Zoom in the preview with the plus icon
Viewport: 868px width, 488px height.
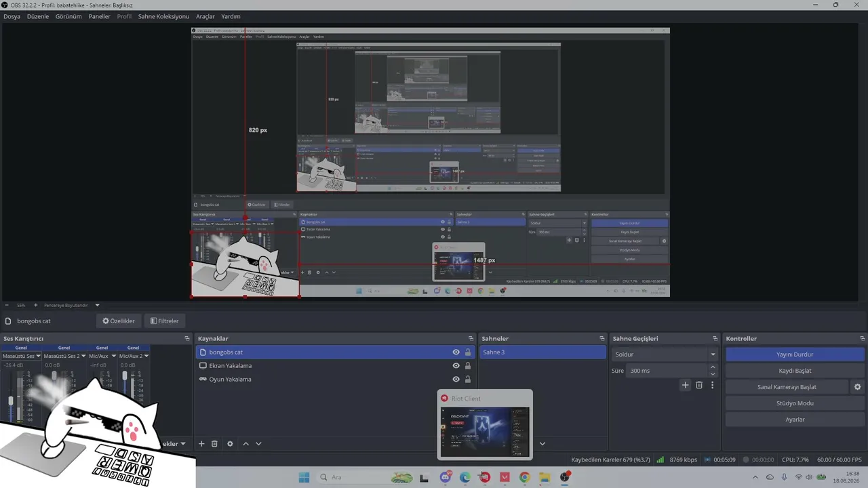pos(36,305)
